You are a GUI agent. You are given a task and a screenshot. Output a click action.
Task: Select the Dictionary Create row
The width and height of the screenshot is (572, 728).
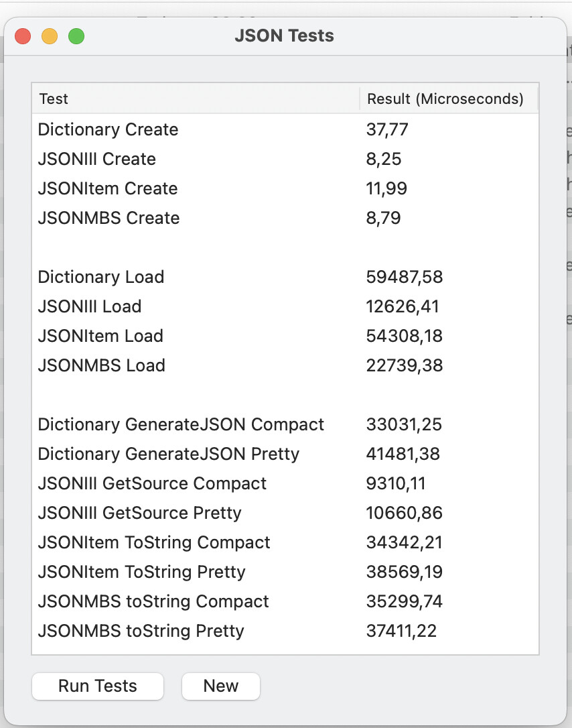coord(285,129)
